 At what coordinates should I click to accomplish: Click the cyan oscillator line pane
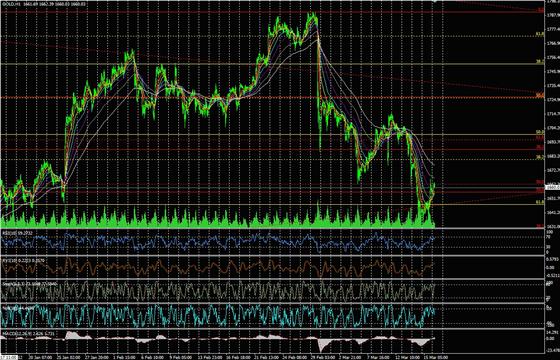[x=218, y=316]
